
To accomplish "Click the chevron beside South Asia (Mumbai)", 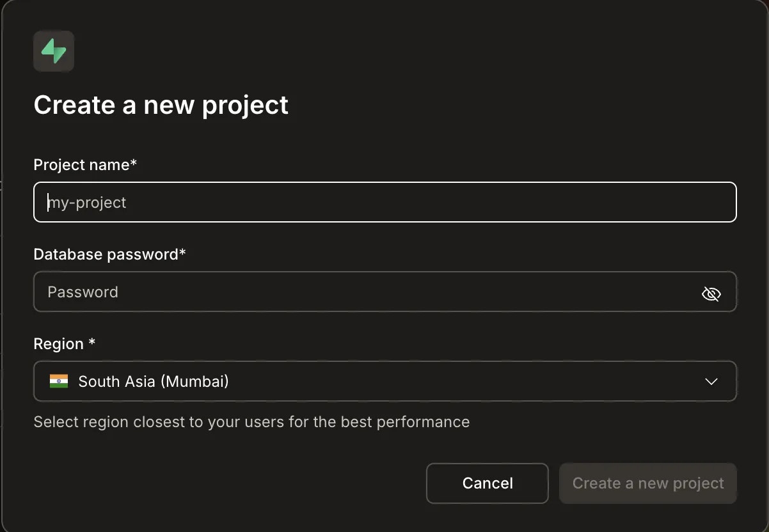I will click(710, 381).
